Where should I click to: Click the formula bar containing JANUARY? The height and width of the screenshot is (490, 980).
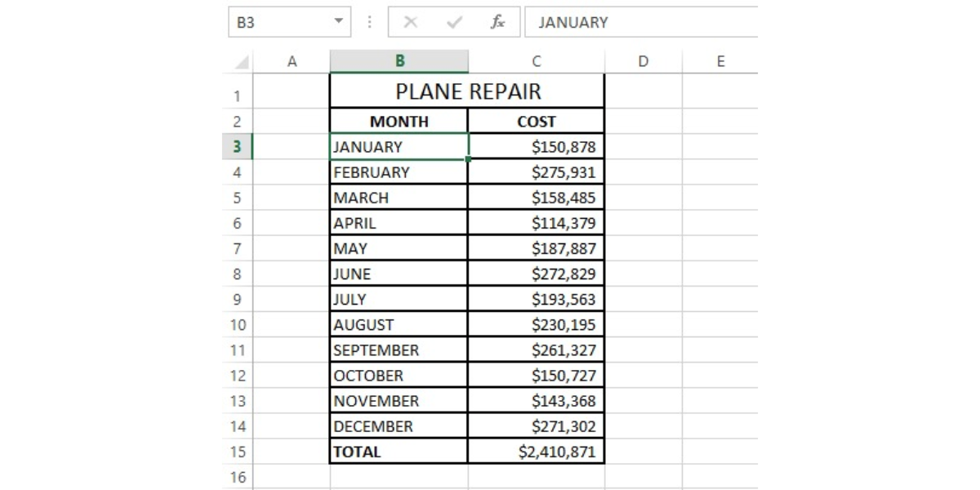click(641, 22)
